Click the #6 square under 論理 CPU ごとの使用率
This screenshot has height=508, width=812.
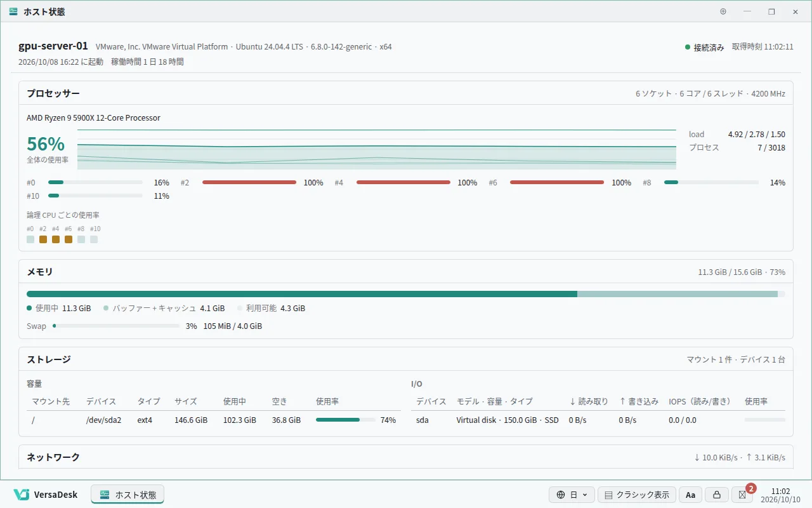(69, 239)
